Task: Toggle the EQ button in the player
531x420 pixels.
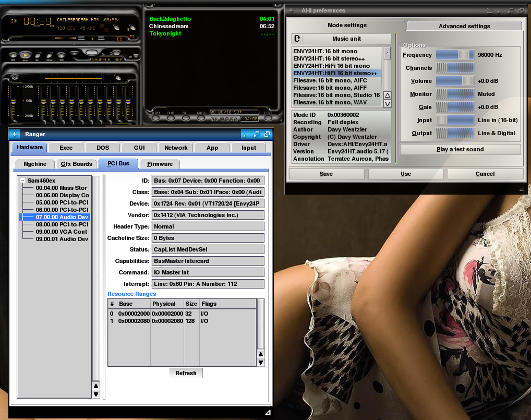Action: (x=119, y=39)
